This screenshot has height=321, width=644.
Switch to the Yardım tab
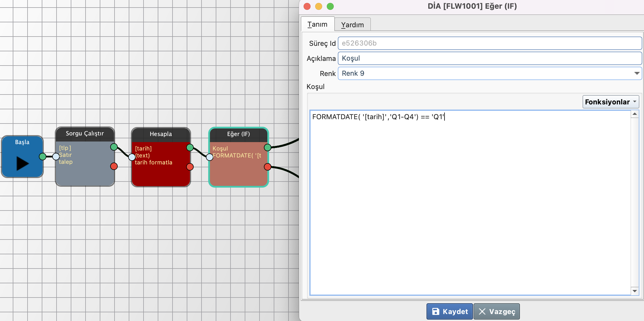pyautogui.click(x=352, y=25)
